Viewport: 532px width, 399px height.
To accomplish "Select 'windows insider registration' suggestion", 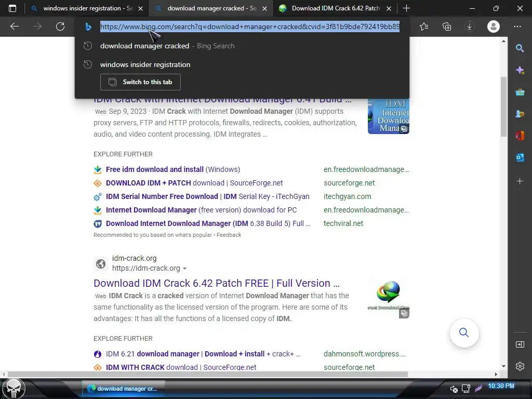I will pyautogui.click(x=242, y=64).
